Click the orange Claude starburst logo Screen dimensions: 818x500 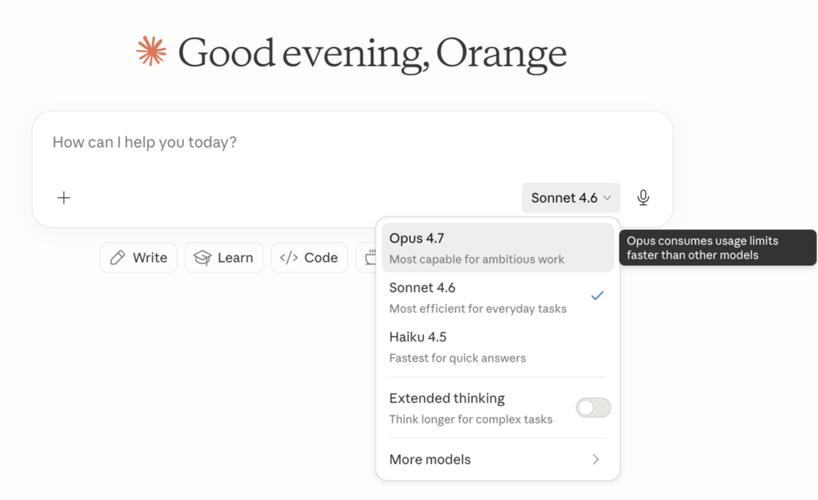tap(151, 51)
